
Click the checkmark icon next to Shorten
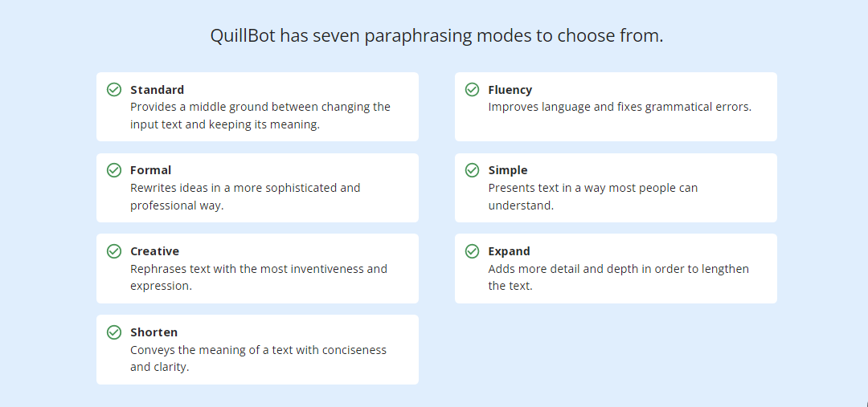[x=114, y=332]
